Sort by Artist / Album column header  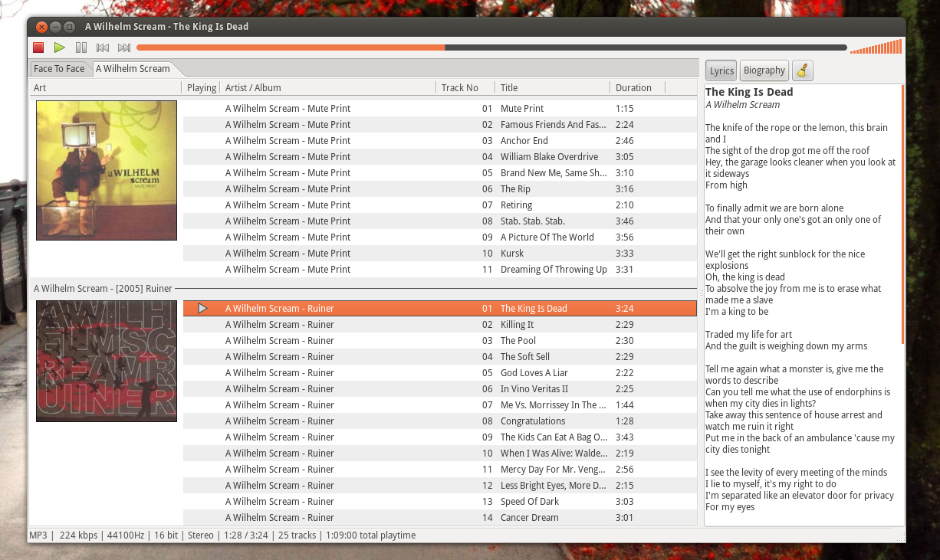(328, 87)
